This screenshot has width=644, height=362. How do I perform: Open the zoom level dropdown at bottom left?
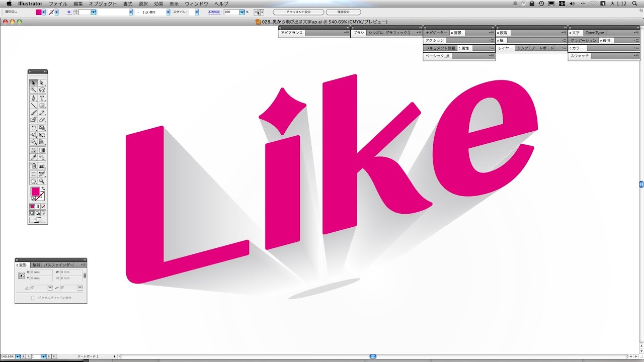[18, 356]
